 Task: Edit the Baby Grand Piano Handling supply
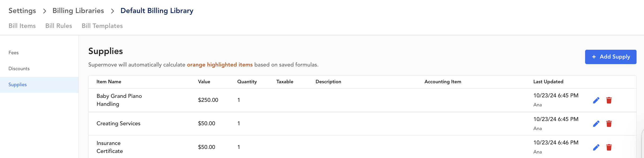point(596,100)
